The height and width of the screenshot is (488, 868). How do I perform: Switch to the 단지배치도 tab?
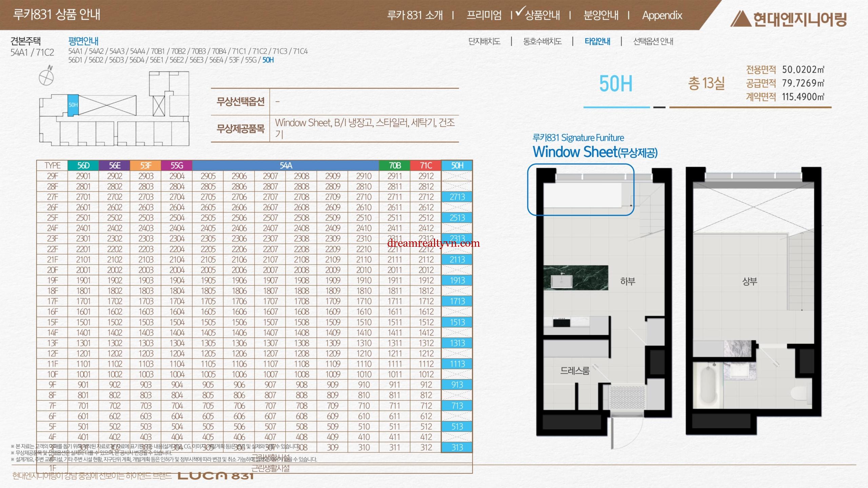coord(484,41)
